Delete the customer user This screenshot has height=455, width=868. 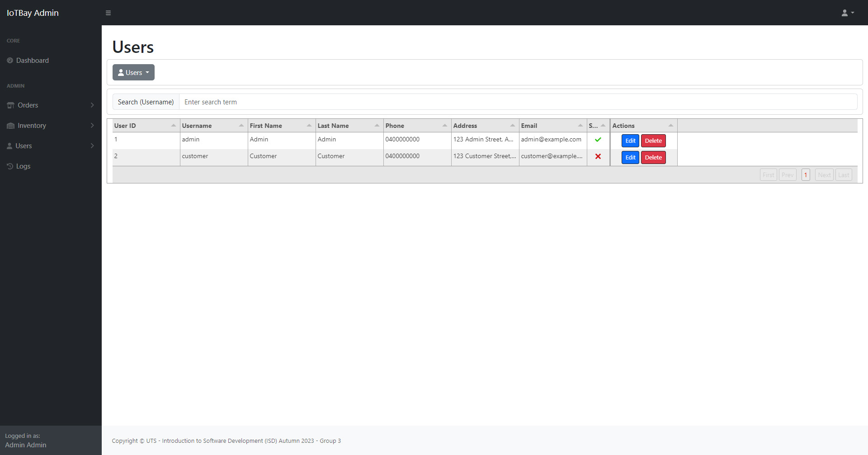click(653, 158)
